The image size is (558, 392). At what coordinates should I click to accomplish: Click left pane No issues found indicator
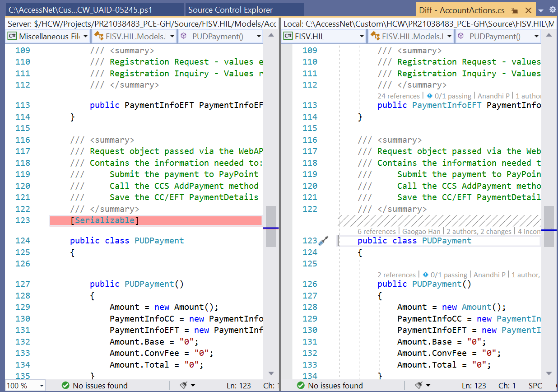pos(94,386)
